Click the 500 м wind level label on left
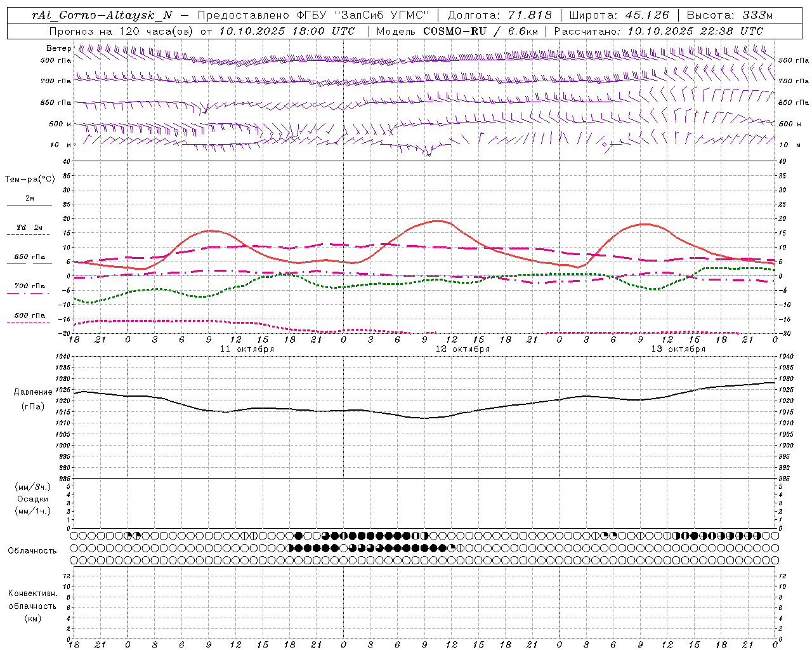 pos(60,124)
